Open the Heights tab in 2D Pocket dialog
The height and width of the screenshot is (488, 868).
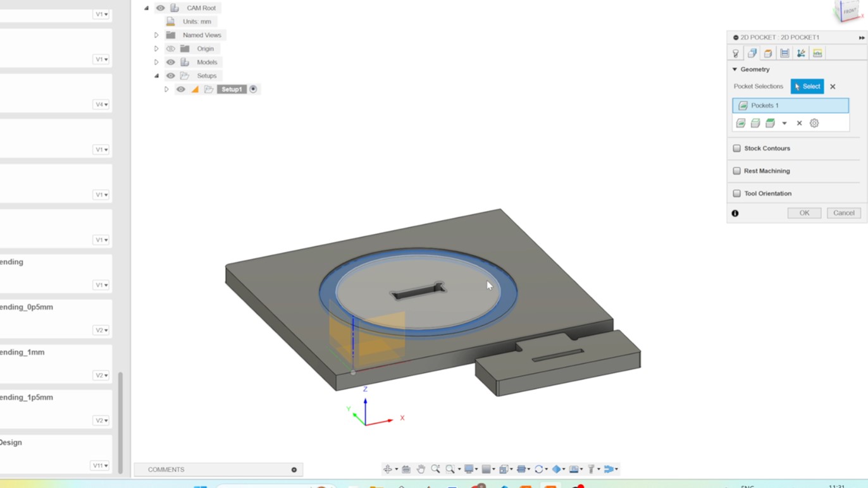[x=768, y=54]
